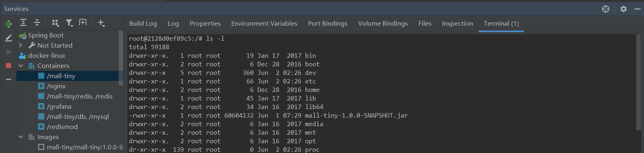Image resolution: width=644 pixels, height=153 pixels.
Task: Click the Show in split globe icon
Action: pyautogui.click(x=606, y=9)
